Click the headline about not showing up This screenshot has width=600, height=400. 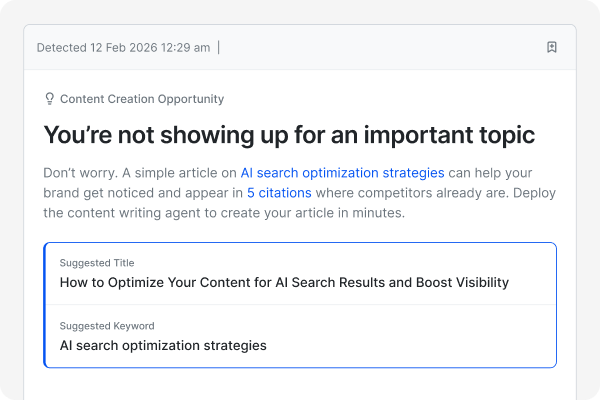(x=290, y=135)
